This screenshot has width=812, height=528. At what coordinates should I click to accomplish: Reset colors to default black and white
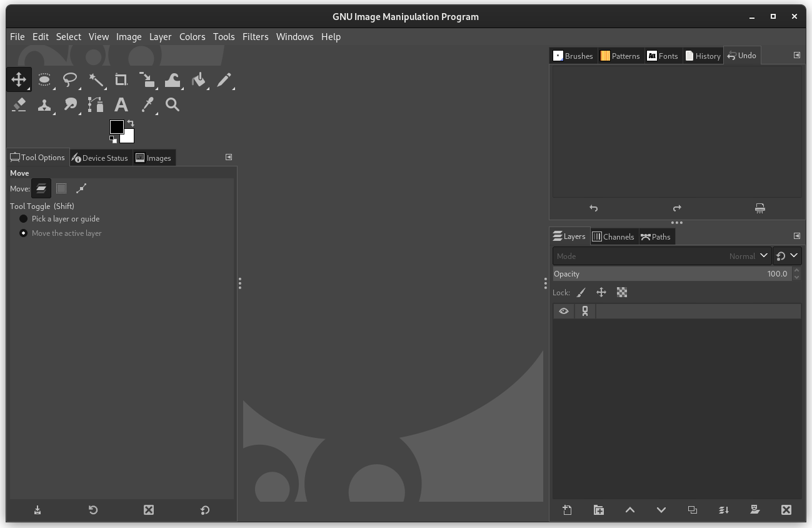[113, 140]
